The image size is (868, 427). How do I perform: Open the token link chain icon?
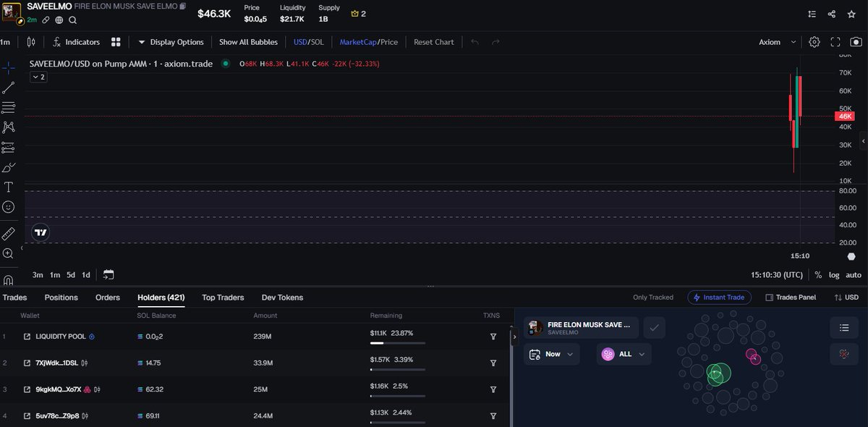click(46, 20)
